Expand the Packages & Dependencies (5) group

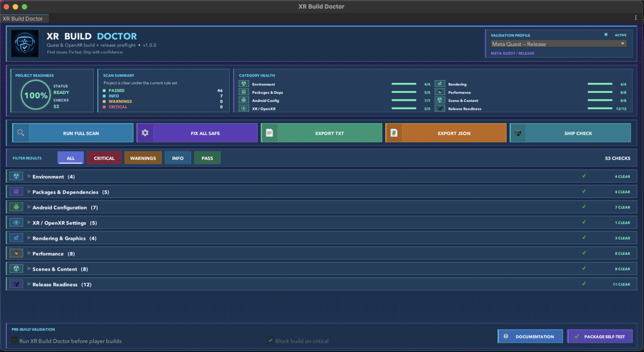pyautogui.click(x=29, y=192)
